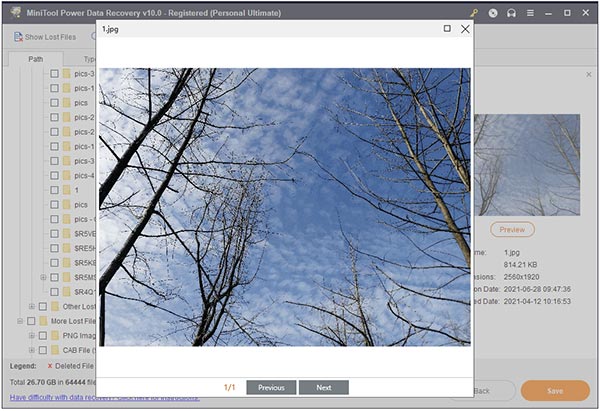This screenshot has width=600, height=411.
Task: Open the hamburger menu in title bar
Action: 530,13
